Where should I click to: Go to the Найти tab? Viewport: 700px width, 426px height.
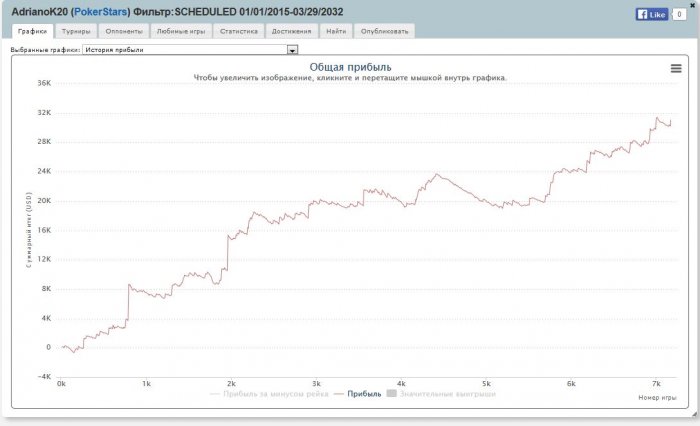pos(336,31)
